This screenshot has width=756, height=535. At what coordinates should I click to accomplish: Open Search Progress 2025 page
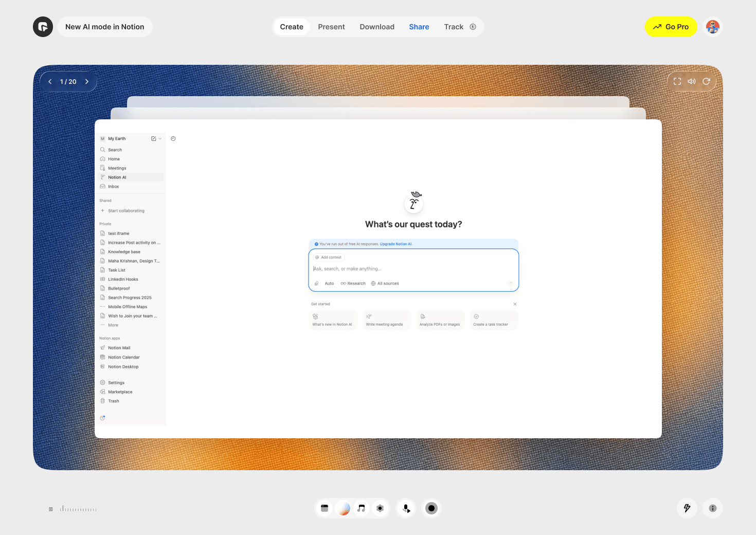click(131, 298)
